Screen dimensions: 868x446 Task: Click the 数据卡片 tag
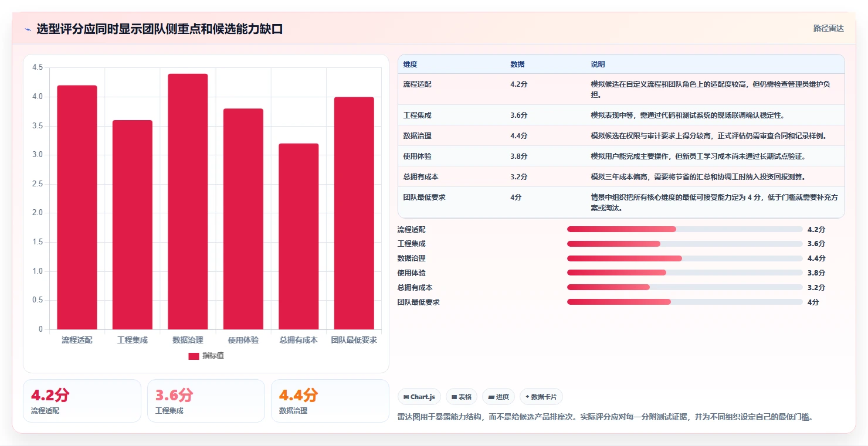click(541, 397)
